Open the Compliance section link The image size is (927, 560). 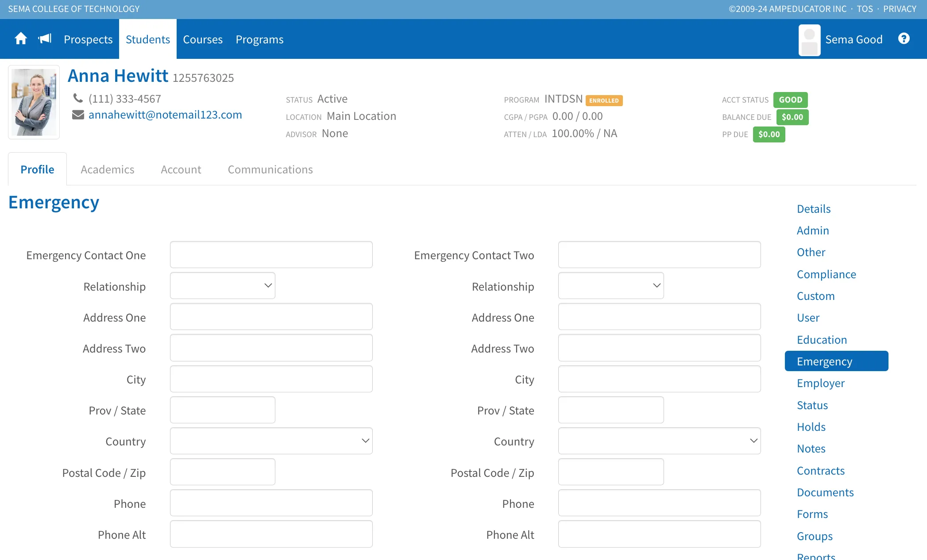[826, 274]
